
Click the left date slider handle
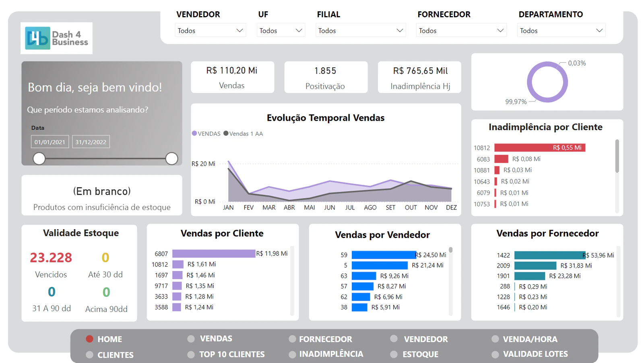click(x=39, y=159)
